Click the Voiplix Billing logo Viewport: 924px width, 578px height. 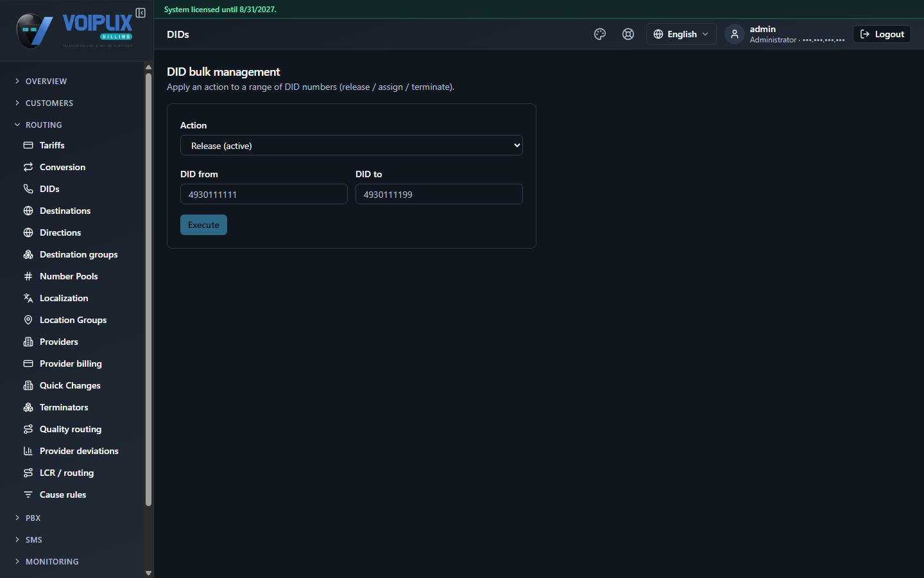[x=74, y=30]
